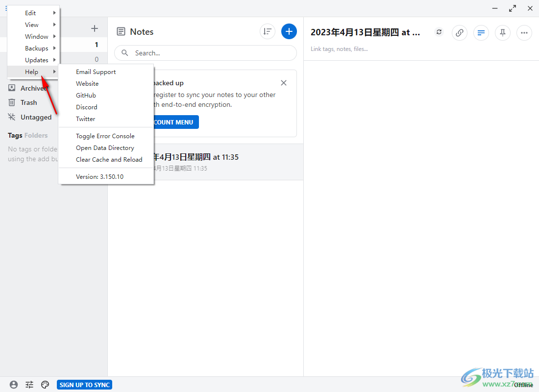This screenshot has width=539, height=392.
Task: Choose GitHub from Help submenu
Action: click(106, 95)
